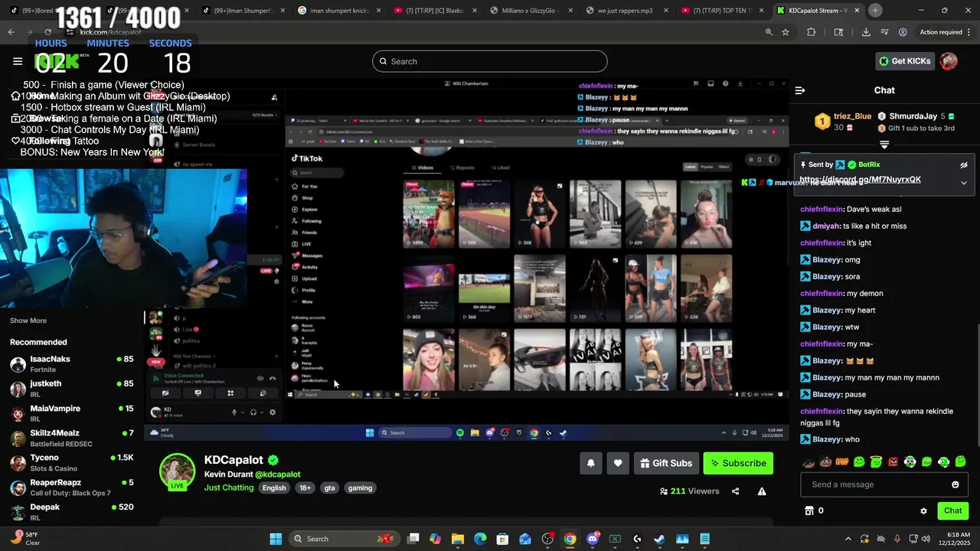Follow channel with heart button
The image size is (980, 551).
pyautogui.click(x=618, y=463)
